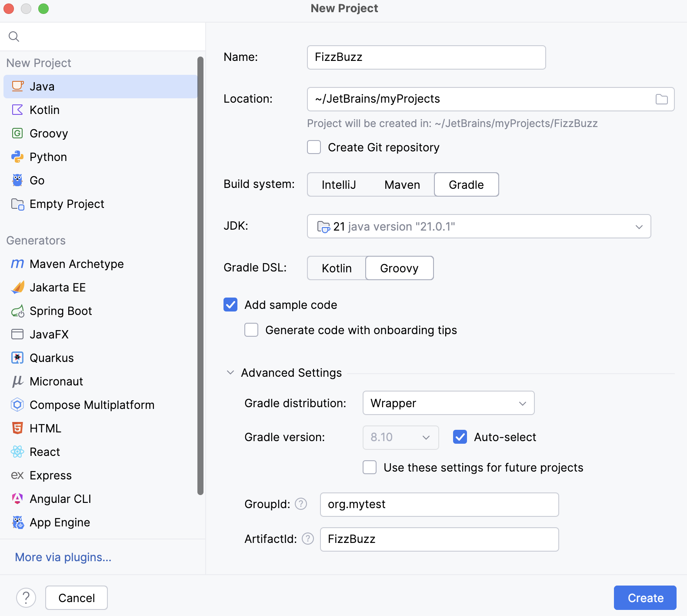
Task: Disable Auto-select Gradle version
Action: pos(460,437)
